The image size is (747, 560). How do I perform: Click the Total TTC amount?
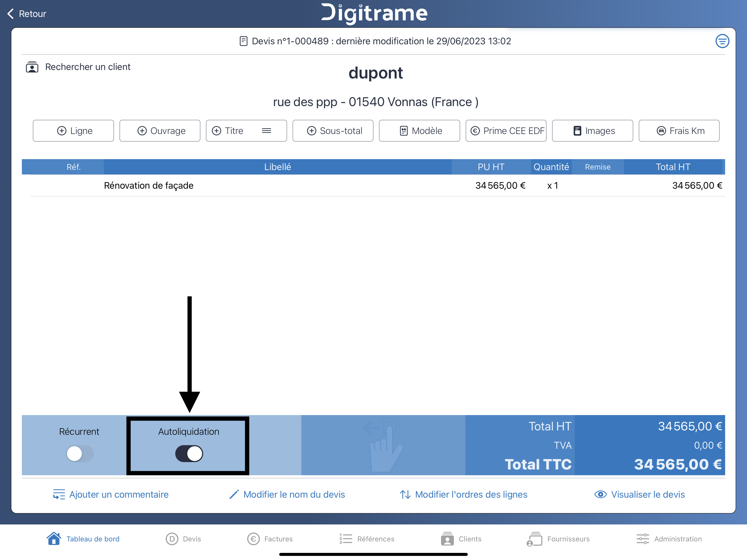click(678, 464)
